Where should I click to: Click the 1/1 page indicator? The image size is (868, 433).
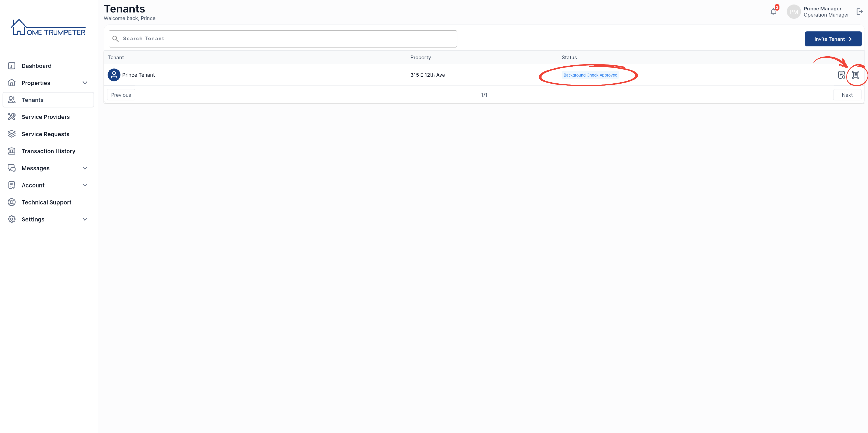point(484,95)
